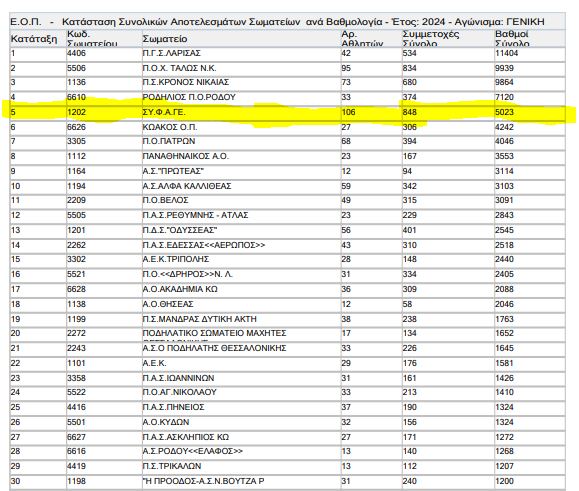Select club 'Π.Σ.ΜΑΝΔΡΑΣ ΔΥΤΙΚΗ ΑΚΤΗ'

point(199,319)
